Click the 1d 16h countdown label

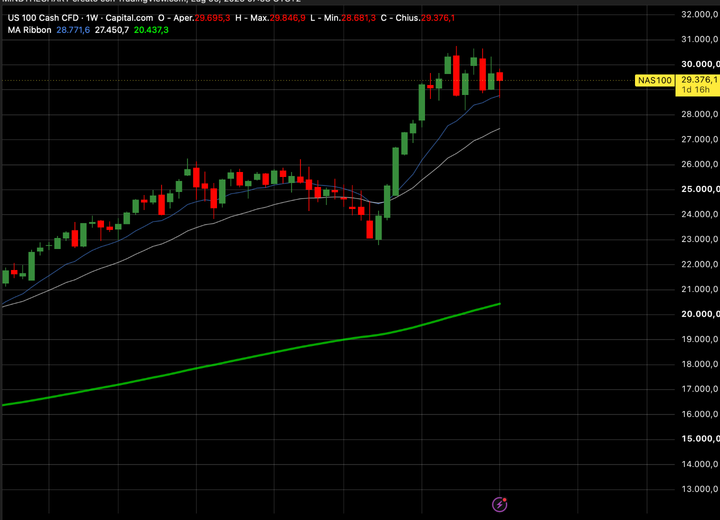coord(695,90)
